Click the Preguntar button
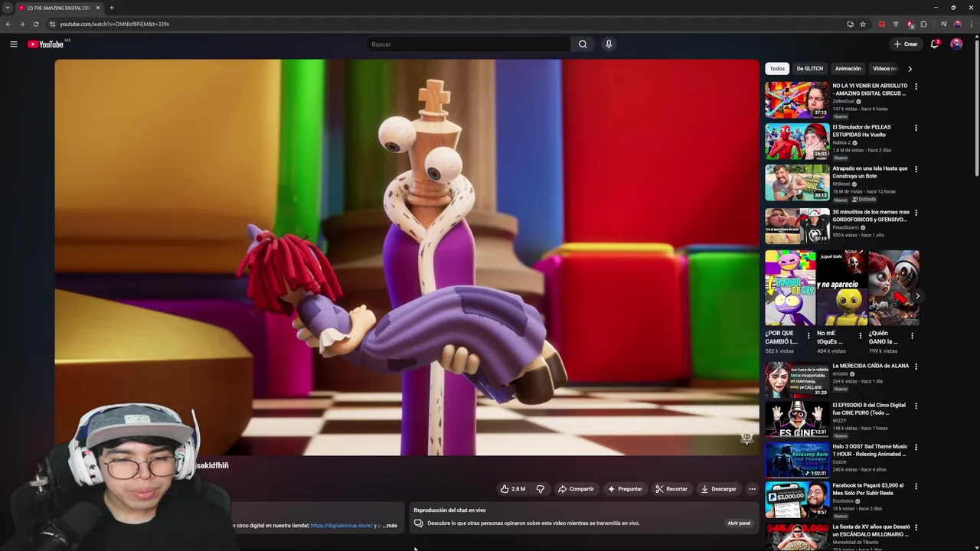This screenshot has width=980, height=551. (x=625, y=489)
